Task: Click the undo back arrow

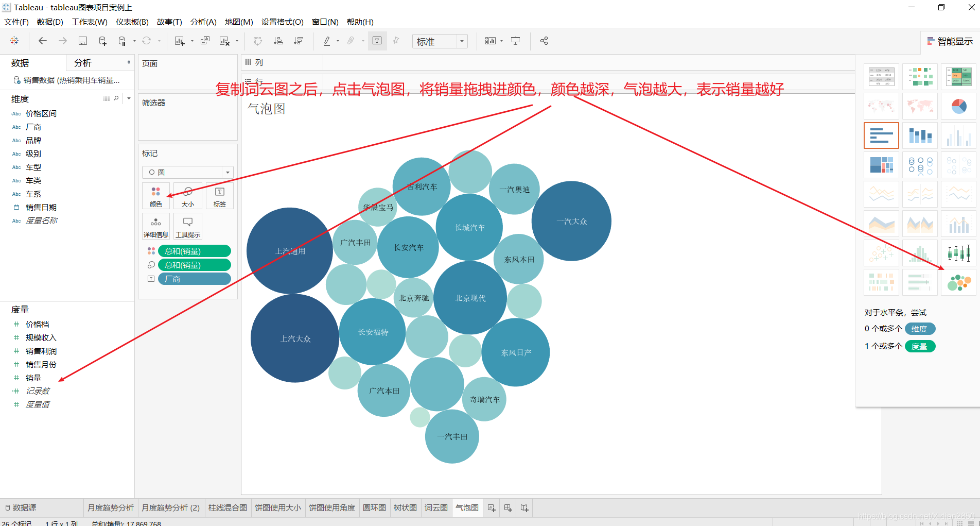Action: pos(43,41)
